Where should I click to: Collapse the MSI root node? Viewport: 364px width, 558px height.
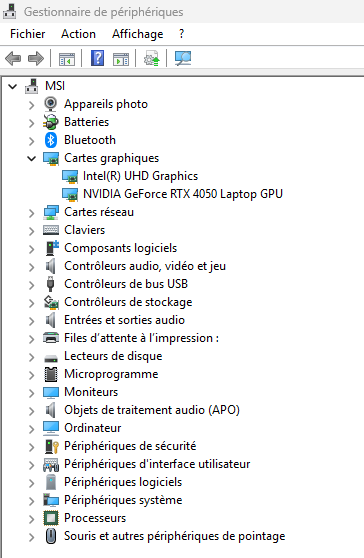[x=12, y=86]
